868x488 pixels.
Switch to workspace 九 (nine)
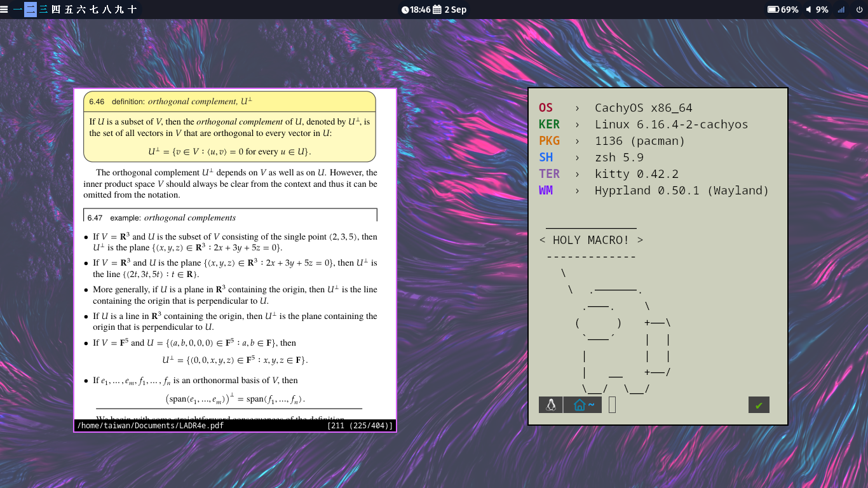coord(119,10)
